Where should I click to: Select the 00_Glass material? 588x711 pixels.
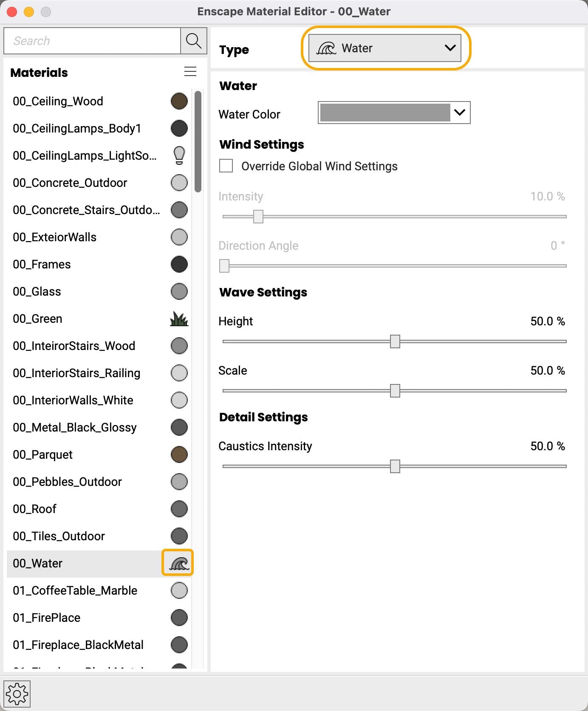pos(37,291)
